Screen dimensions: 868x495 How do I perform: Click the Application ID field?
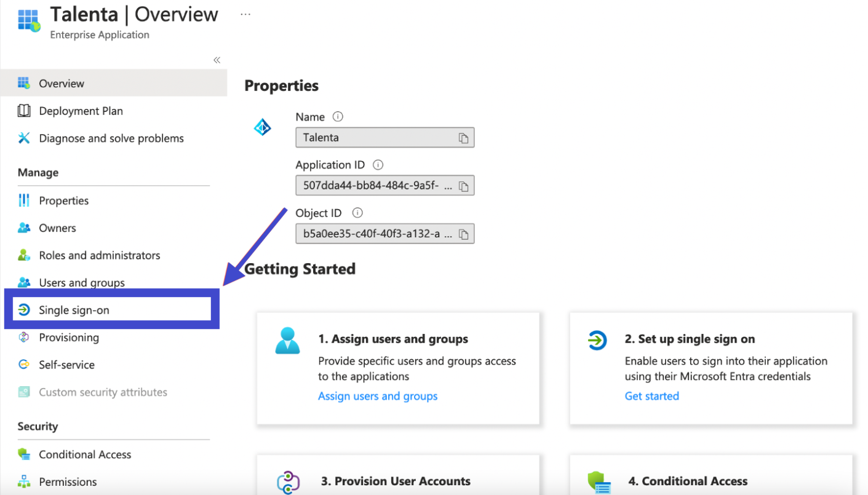point(384,186)
